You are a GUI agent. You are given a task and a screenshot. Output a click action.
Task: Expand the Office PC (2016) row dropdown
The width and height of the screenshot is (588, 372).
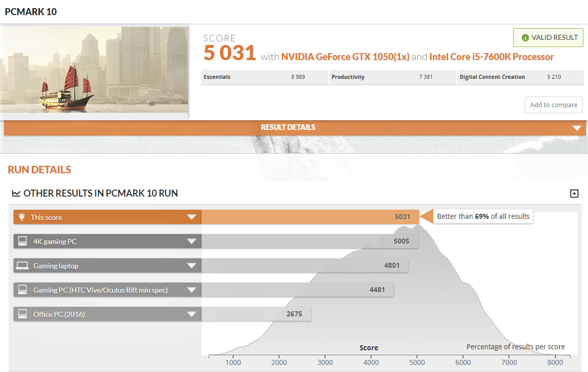[x=191, y=314]
